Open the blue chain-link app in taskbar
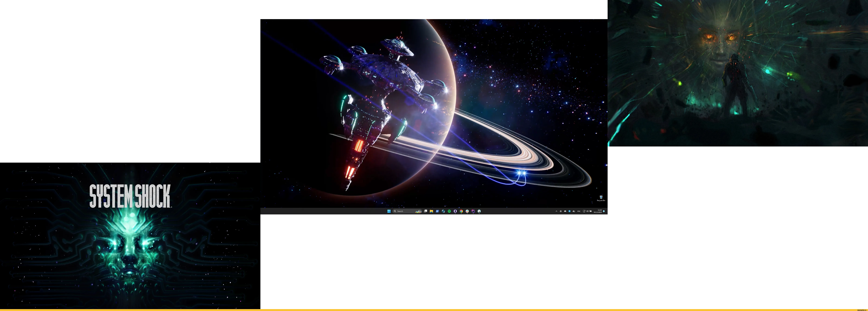 tap(443, 211)
